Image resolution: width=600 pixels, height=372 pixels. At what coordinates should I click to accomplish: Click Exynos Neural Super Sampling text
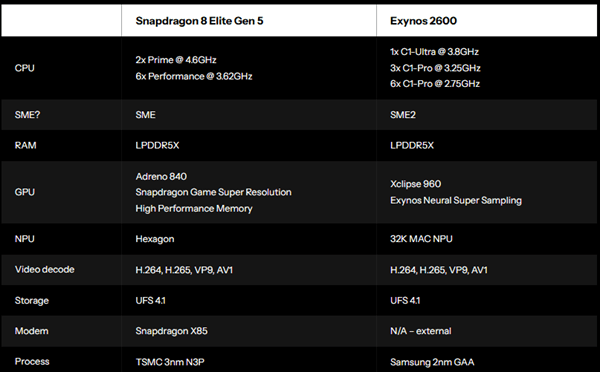[x=456, y=201]
